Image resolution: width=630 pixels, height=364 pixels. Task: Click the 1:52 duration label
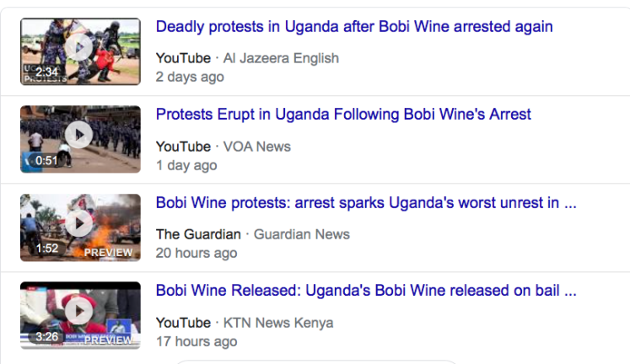[46, 249]
